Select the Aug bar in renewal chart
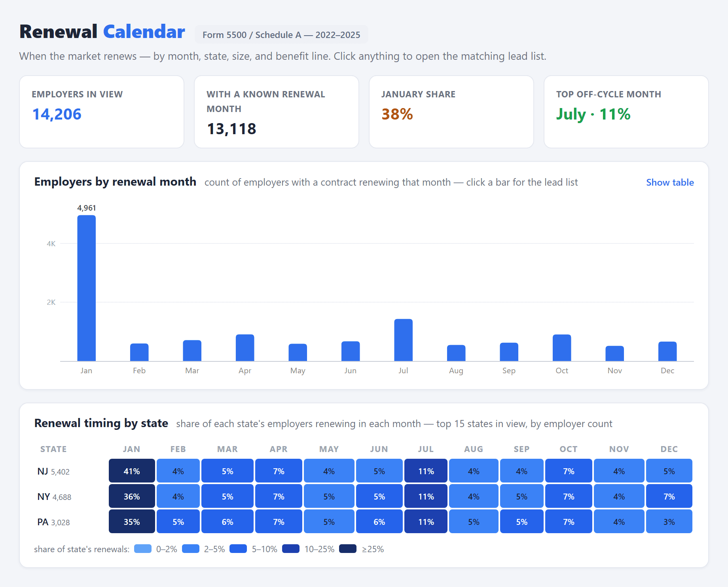 click(456, 353)
